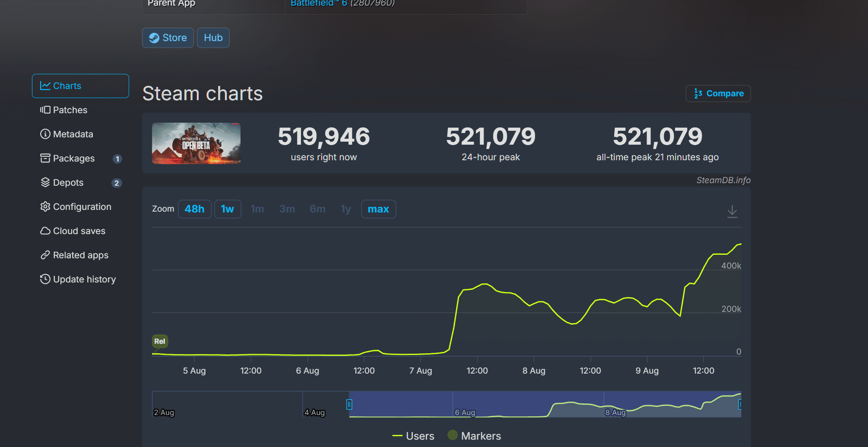This screenshot has height=447, width=868.
Task: Click the Users yellow line legend symbol
Action: (397, 436)
